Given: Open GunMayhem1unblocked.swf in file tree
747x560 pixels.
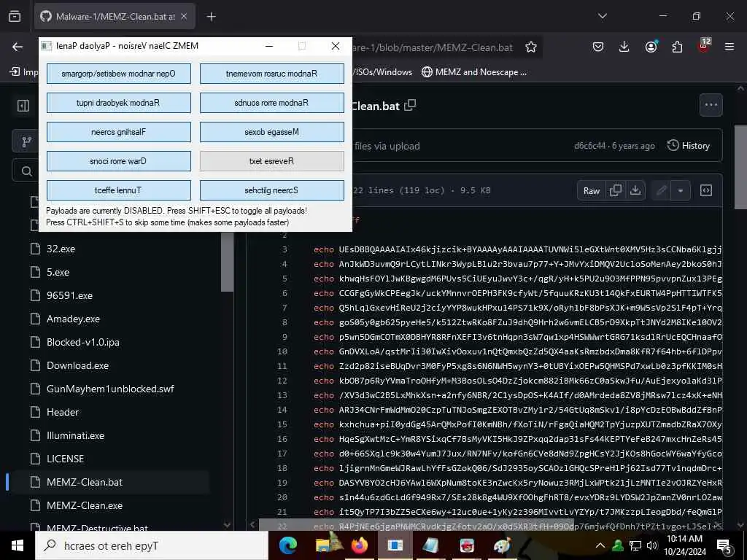Looking at the screenshot, I should (110, 389).
